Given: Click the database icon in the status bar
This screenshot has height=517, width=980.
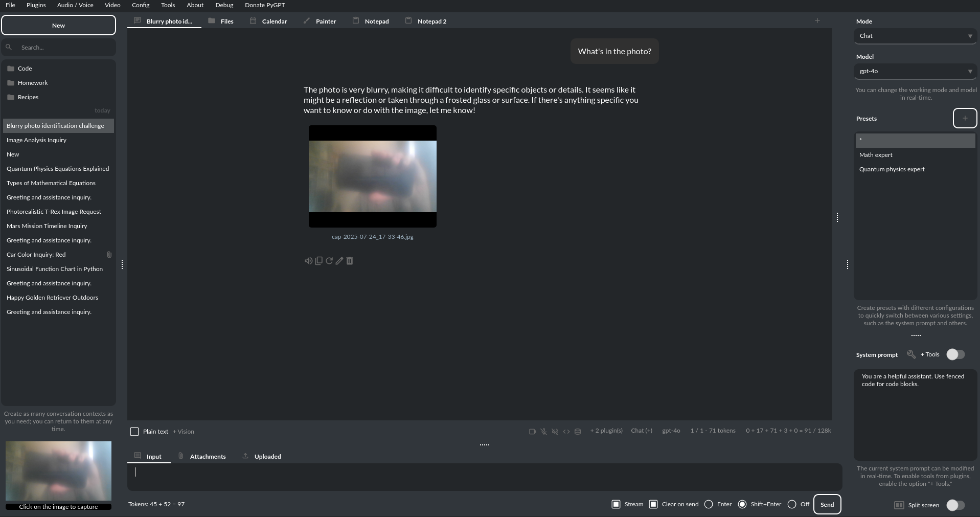Looking at the screenshot, I should point(577,432).
